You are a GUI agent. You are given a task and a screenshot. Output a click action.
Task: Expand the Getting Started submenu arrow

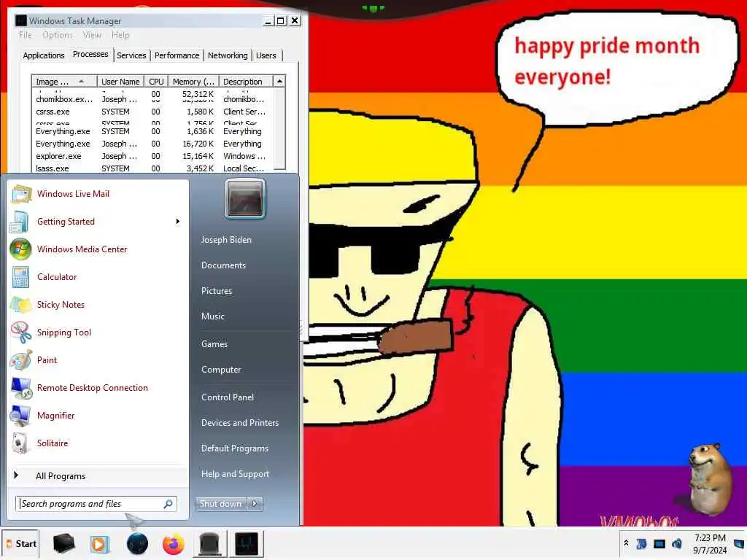pyautogui.click(x=178, y=222)
